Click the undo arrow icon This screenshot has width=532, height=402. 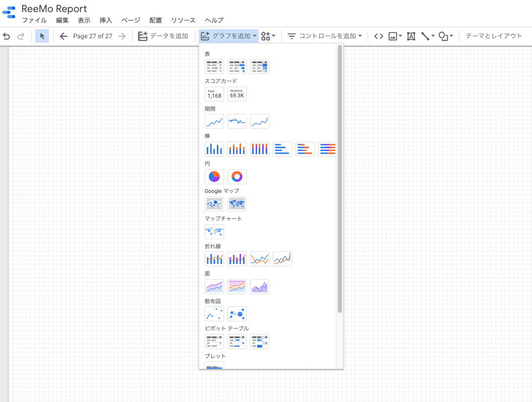pos(7,36)
